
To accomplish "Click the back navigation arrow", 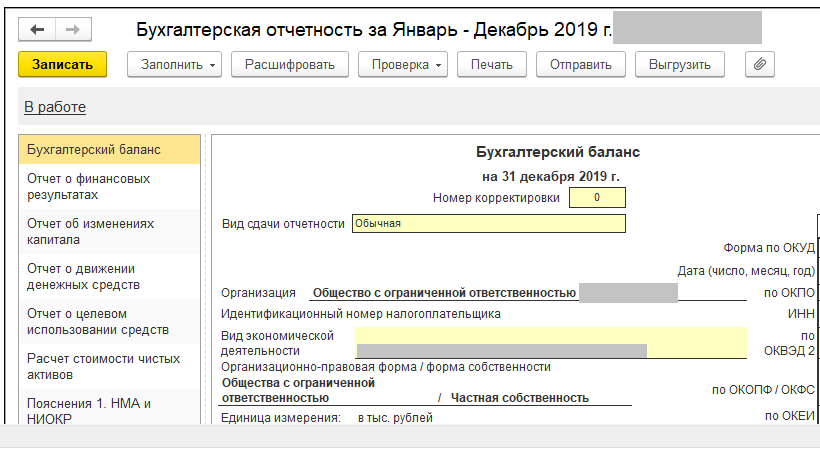I will pos(37,29).
